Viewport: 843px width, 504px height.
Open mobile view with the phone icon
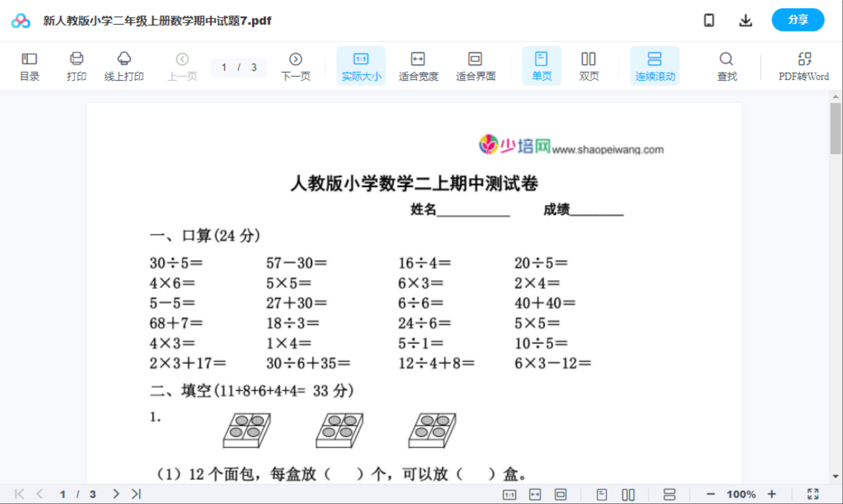click(x=709, y=20)
